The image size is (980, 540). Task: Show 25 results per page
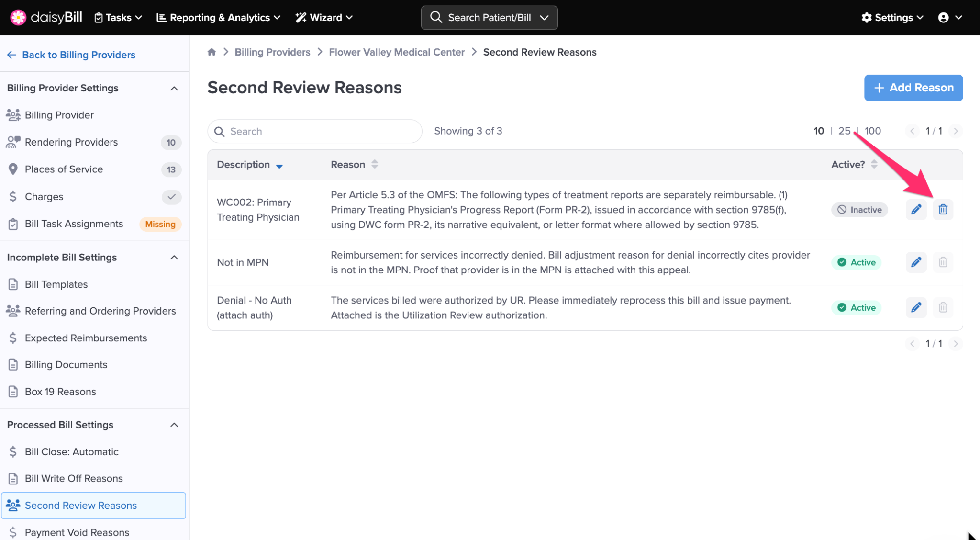tap(844, 131)
